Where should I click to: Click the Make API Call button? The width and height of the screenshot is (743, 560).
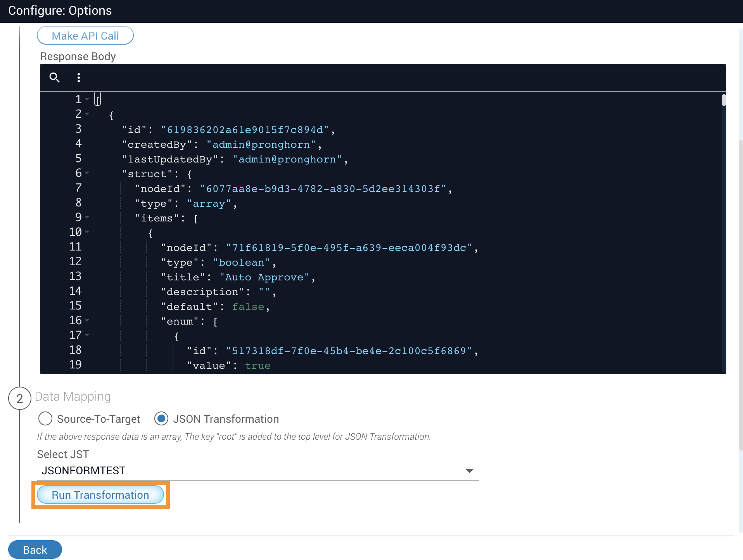click(x=85, y=36)
